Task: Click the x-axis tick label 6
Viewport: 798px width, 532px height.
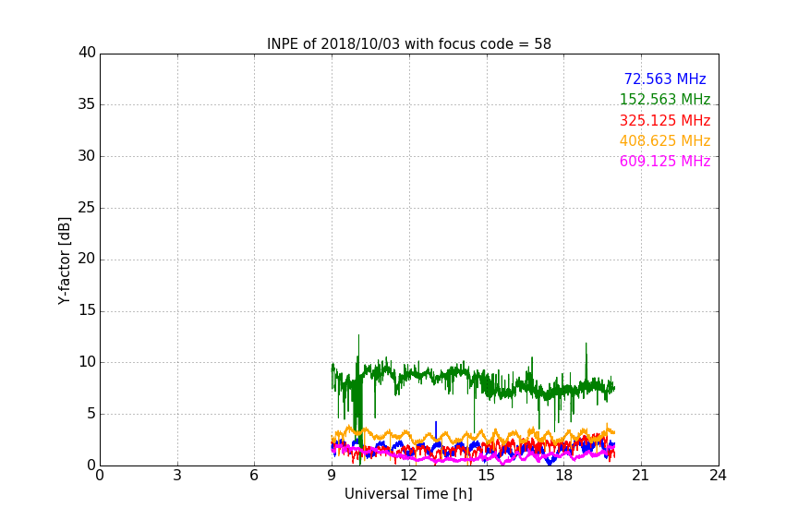Action: pyautogui.click(x=254, y=476)
